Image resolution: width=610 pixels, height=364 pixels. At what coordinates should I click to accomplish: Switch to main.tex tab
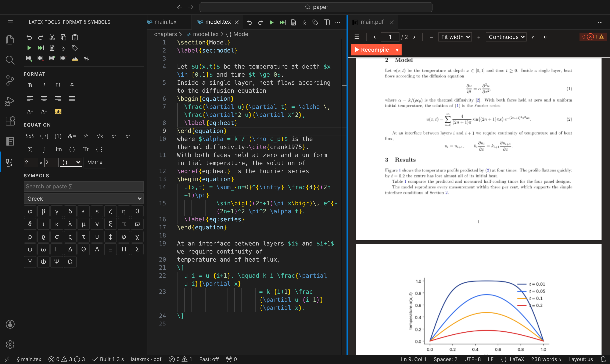point(165,22)
